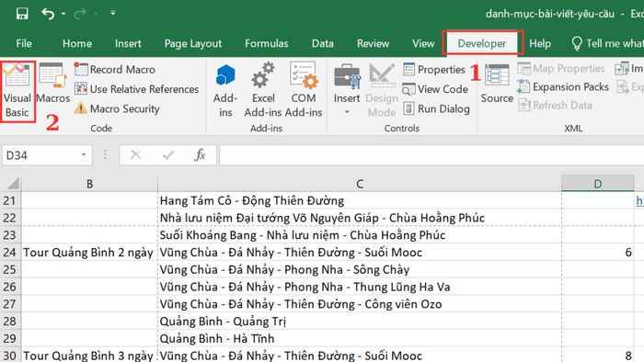Start Record Macro

pyautogui.click(x=115, y=69)
